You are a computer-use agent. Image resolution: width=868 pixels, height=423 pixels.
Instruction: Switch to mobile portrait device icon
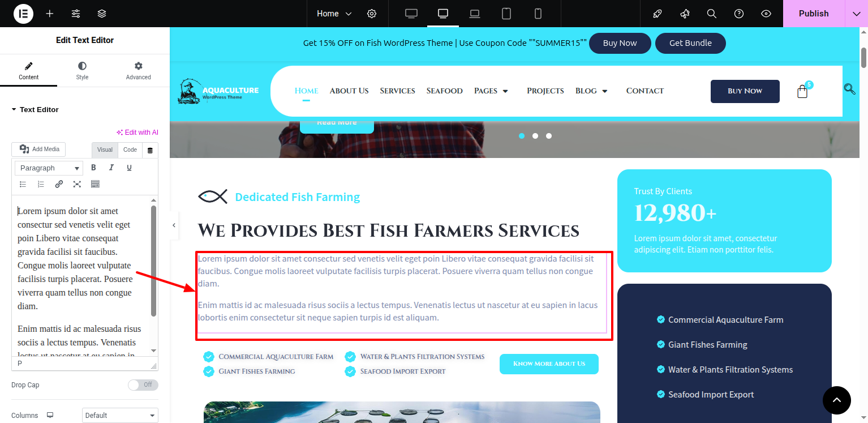coord(538,14)
